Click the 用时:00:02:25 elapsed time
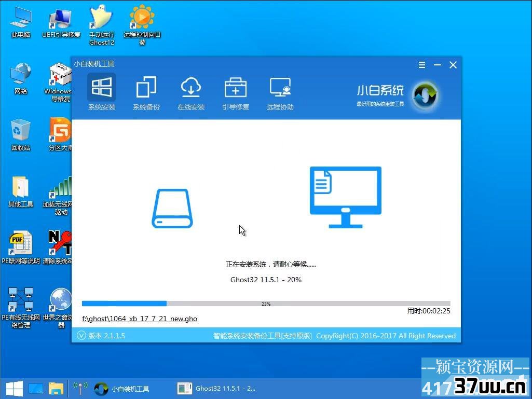This screenshot has height=399, width=532. click(x=429, y=311)
